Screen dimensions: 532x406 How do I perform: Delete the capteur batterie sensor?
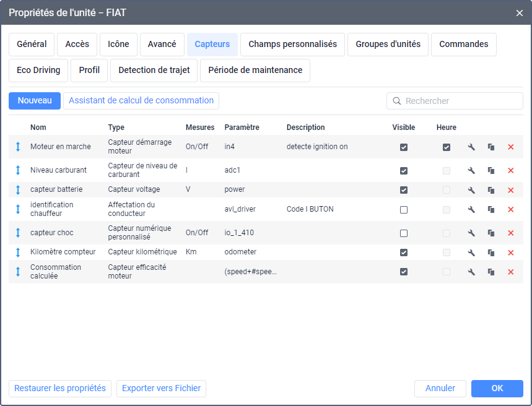(511, 190)
